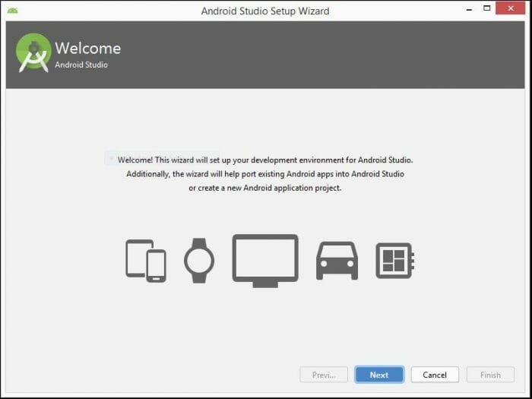Click the Android Studio logo in the header
Image resolution: width=532 pixels, height=399 pixels.
coord(33,53)
